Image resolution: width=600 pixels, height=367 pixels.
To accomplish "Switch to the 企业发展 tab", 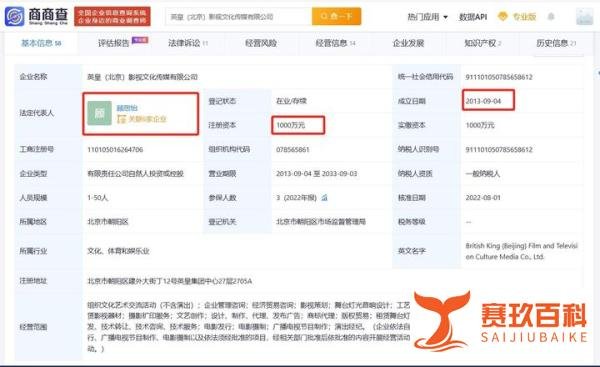I will point(408,43).
